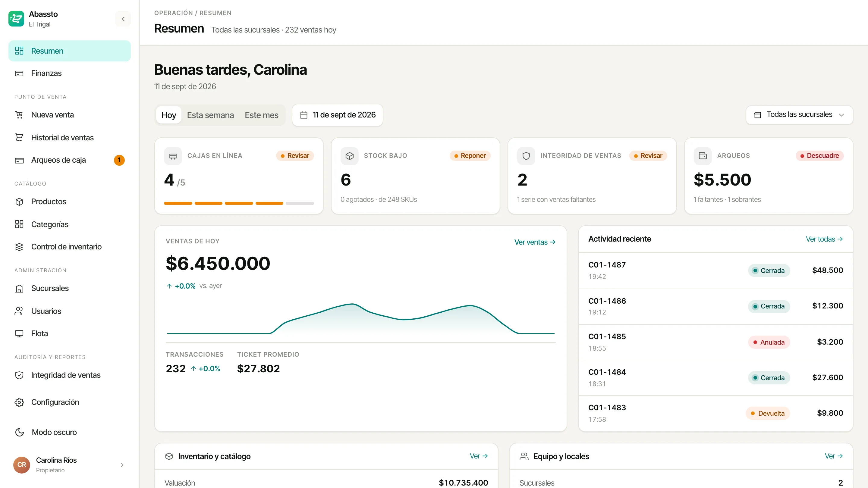Follow the Ver todas link
Viewport: 868px width, 488px height.
click(x=824, y=239)
